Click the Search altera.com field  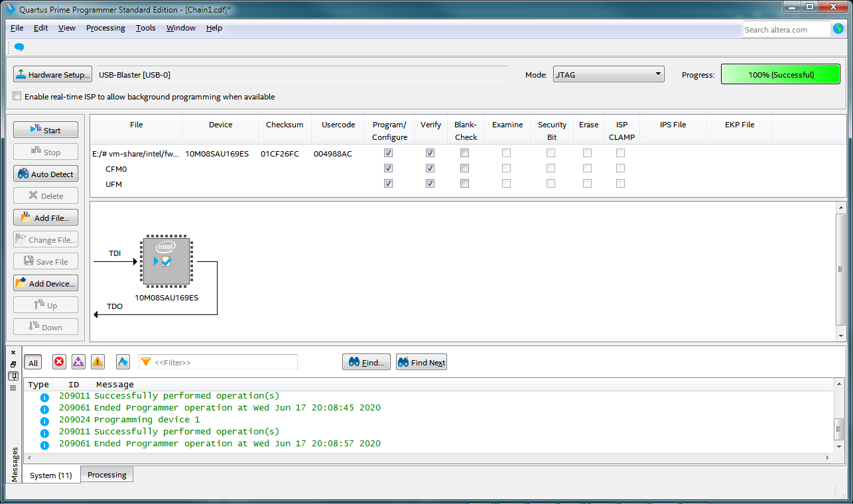pos(786,29)
